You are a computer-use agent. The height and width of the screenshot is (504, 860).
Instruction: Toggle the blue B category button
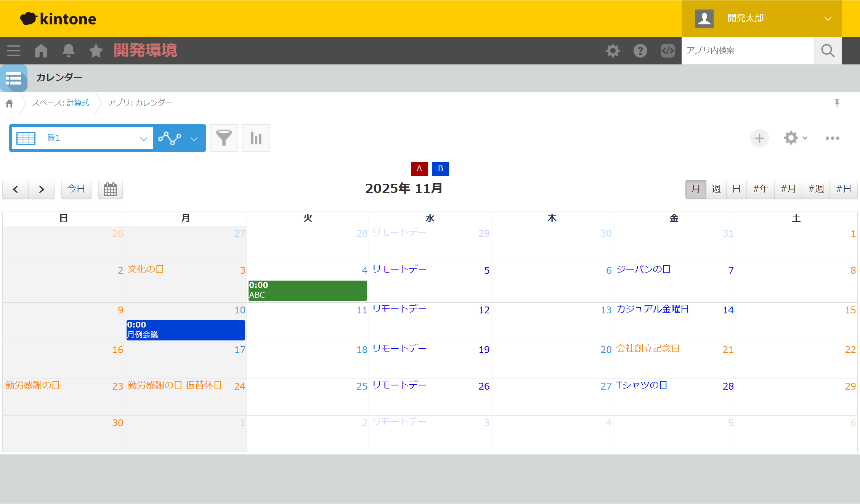440,169
